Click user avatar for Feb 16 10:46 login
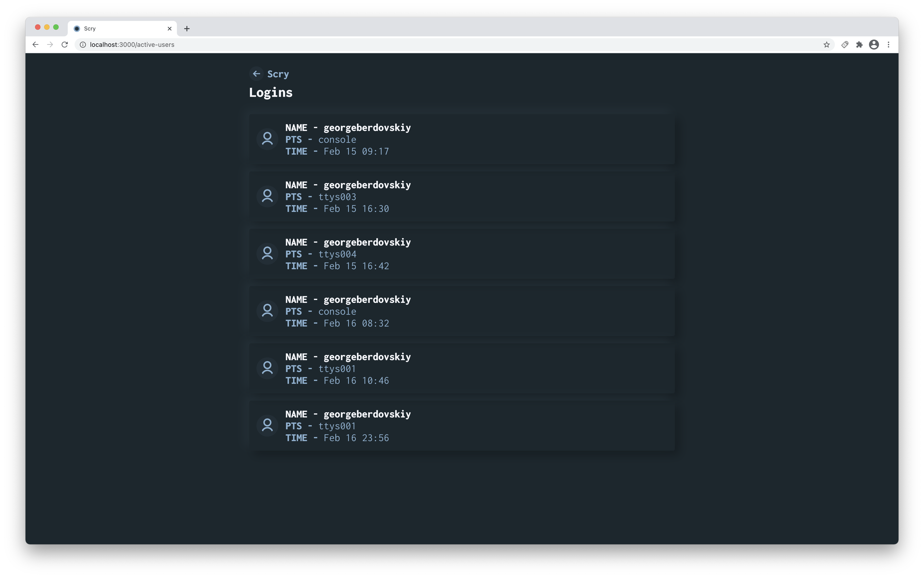The width and height of the screenshot is (924, 578). (267, 368)
